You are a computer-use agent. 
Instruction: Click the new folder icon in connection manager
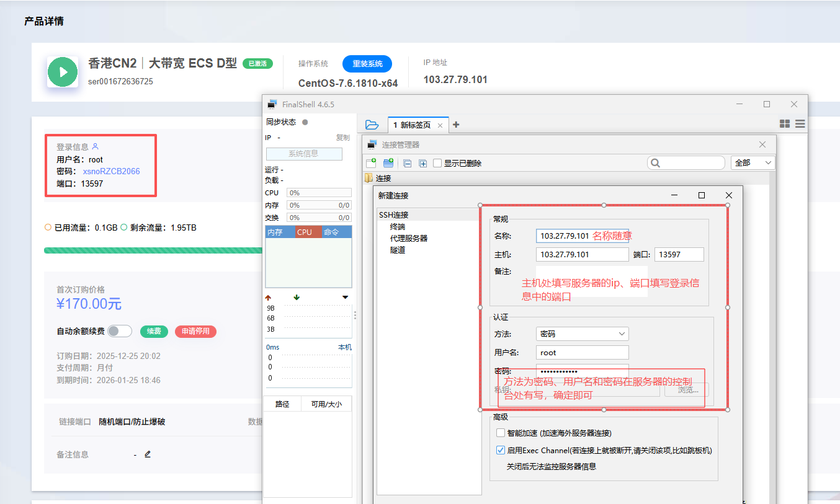388,163
